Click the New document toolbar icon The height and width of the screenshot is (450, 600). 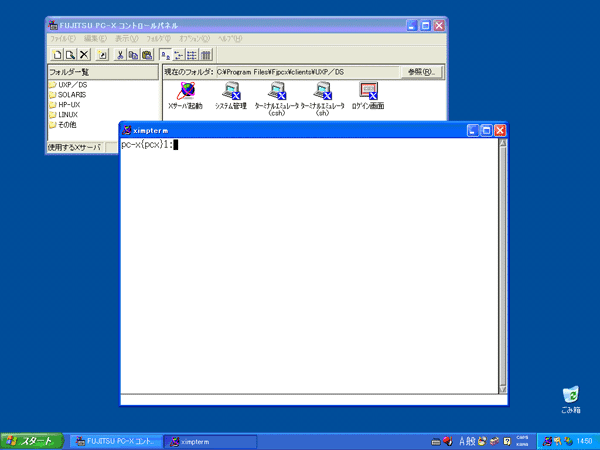click(57, 55)
